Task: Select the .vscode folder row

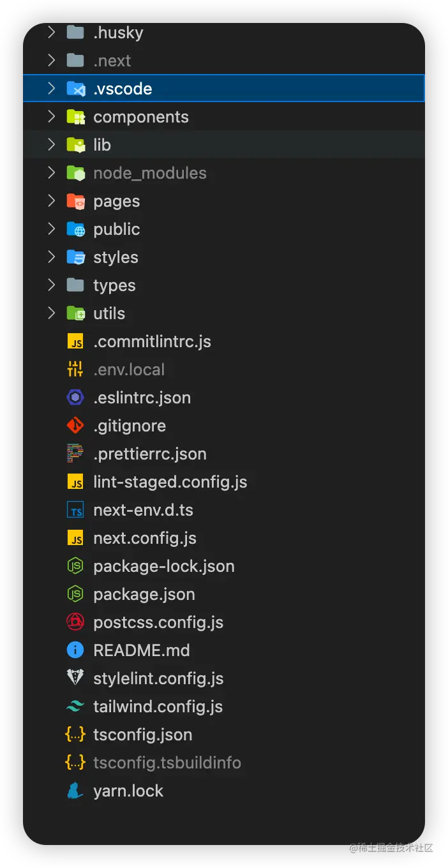Action: (x=224, y=89)
